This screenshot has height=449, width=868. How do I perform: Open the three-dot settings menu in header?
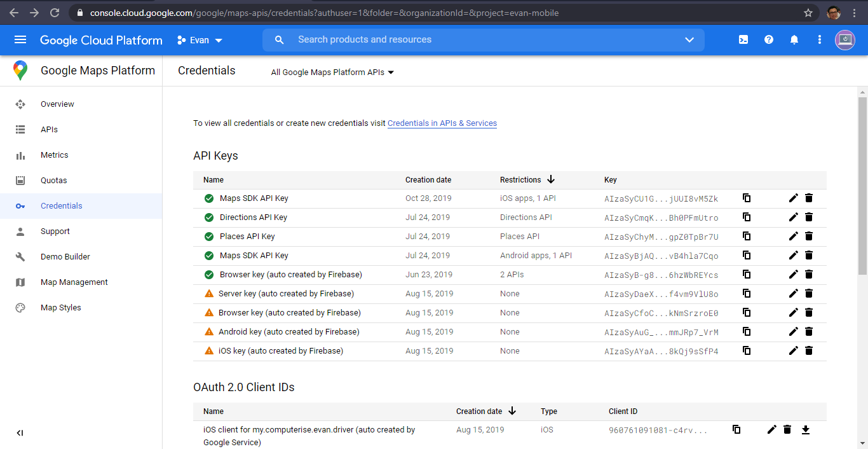click(820, 39)
